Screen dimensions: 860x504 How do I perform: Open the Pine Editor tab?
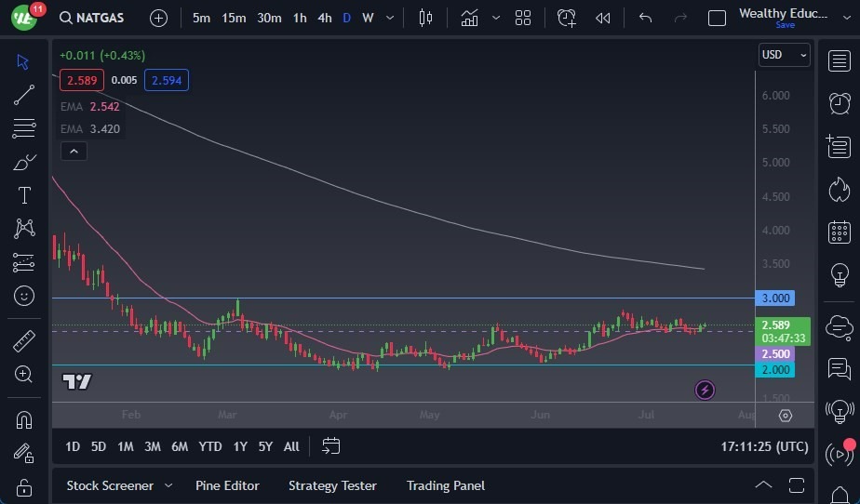pos(227,485)
